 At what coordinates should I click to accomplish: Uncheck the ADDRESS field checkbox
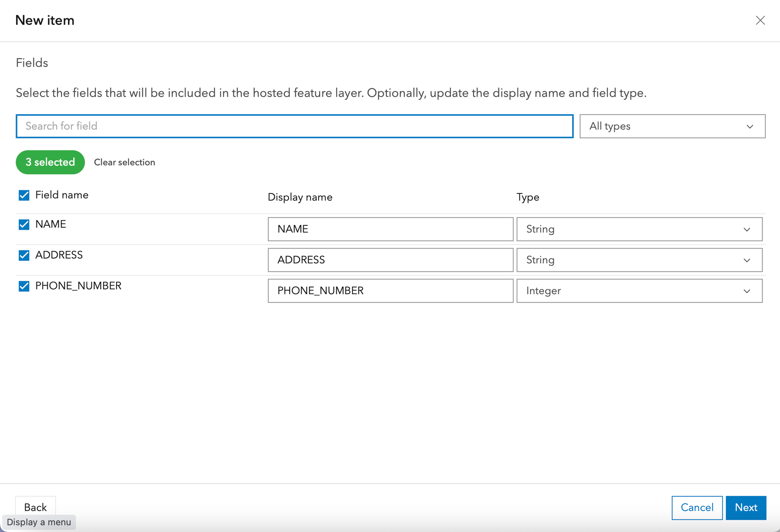click(x=24, y=255)
